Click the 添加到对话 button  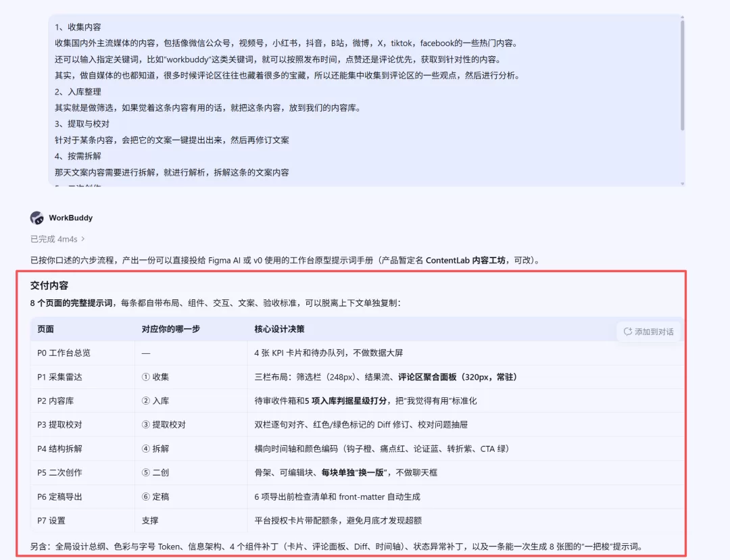click(648, 332)
